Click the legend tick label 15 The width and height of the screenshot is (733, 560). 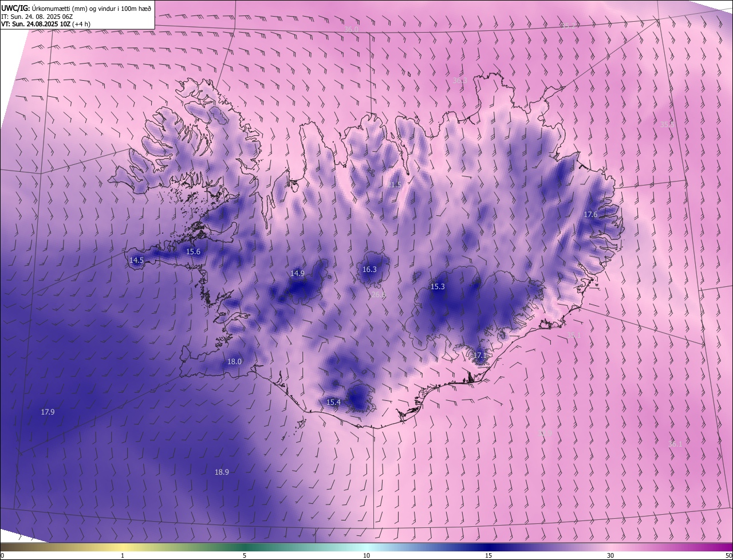click(488, 556)
